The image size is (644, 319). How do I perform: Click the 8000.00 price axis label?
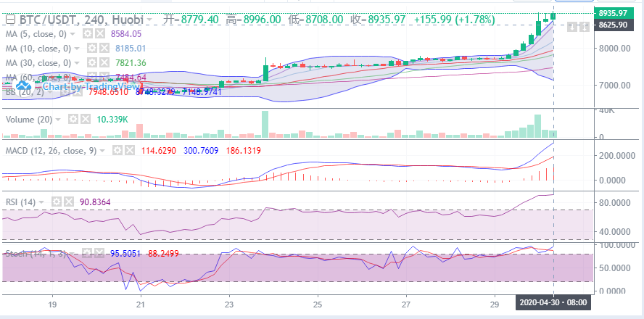coord(614,48)
